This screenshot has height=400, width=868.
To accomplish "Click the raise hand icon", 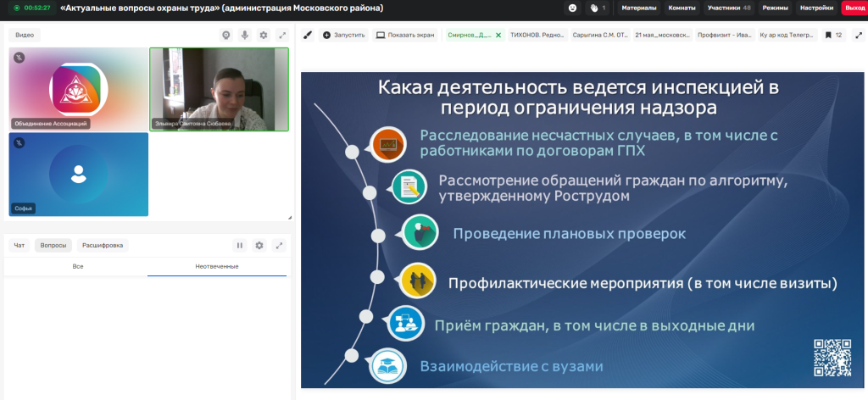I will (x=594, y=8).
